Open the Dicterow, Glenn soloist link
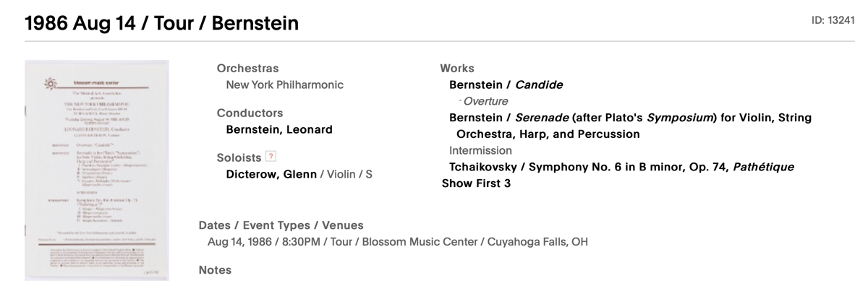 point(271,173)
